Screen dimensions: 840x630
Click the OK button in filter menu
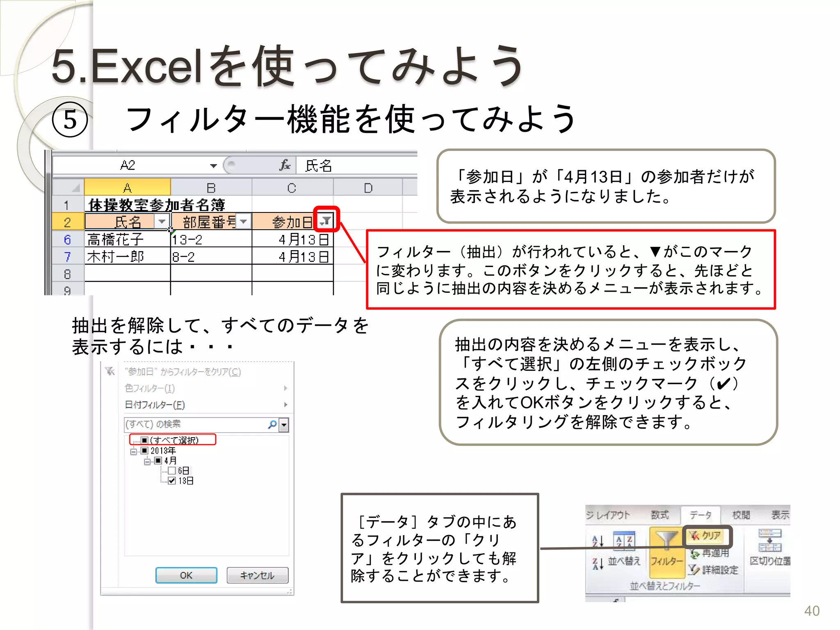(186, 575)
